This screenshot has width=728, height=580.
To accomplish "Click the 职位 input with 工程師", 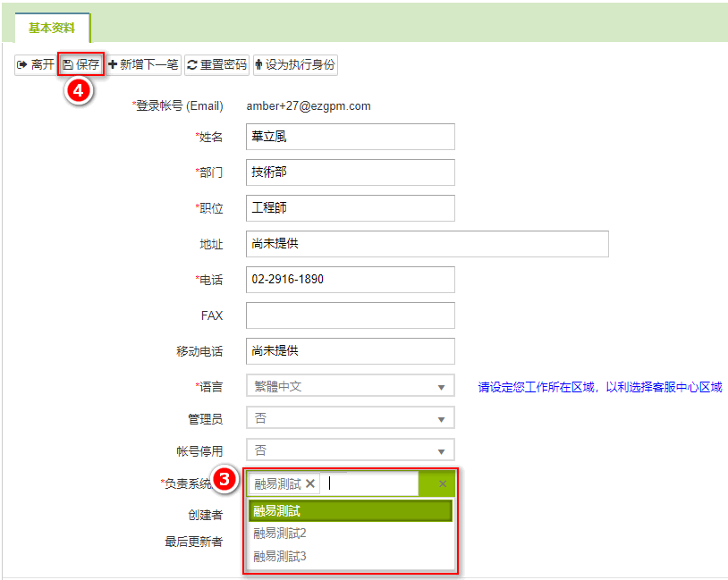I will 351,208.
